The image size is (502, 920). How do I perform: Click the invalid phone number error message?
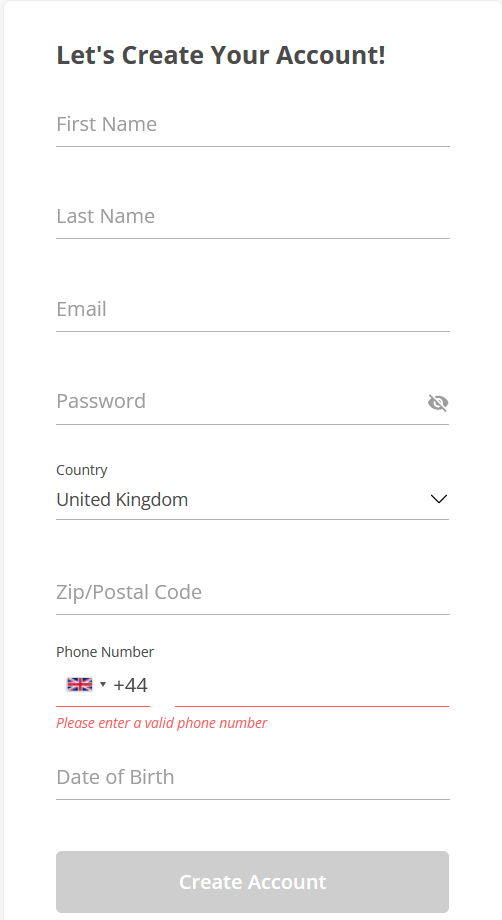point(162,723)
